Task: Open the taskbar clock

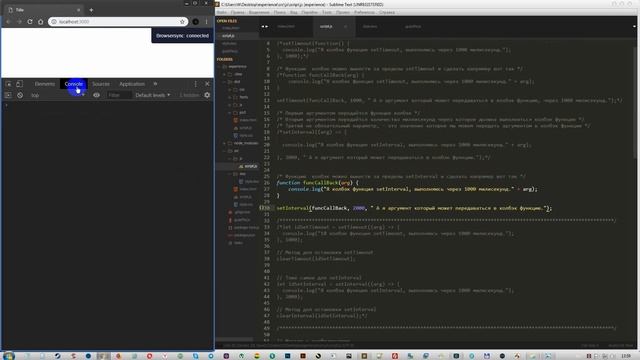Action: [x=626, y=356]
